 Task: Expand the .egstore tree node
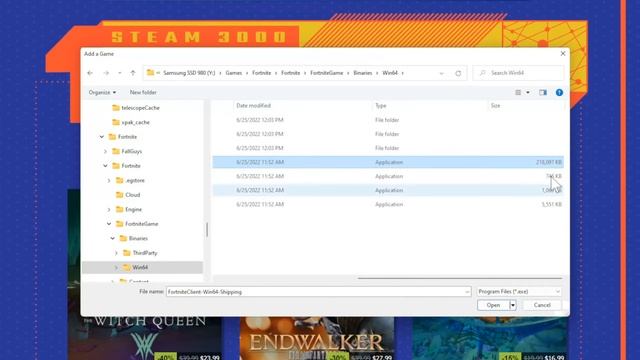tap(109, 180)
